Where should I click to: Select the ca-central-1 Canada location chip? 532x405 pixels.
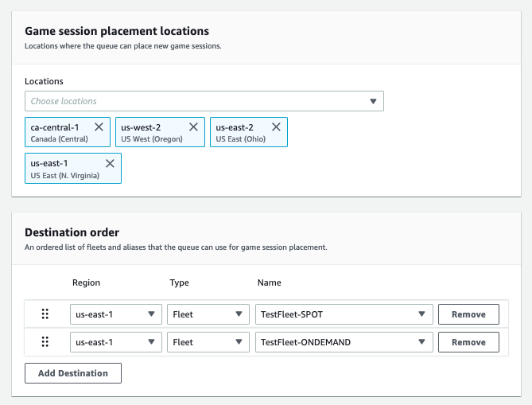(60, 132)
